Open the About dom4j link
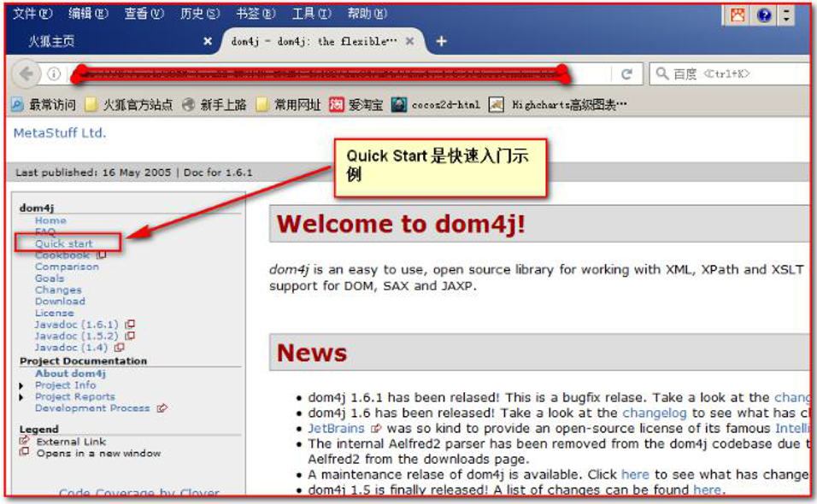The height and width of the screenshot is (504, 817). (x=70, y=374)
